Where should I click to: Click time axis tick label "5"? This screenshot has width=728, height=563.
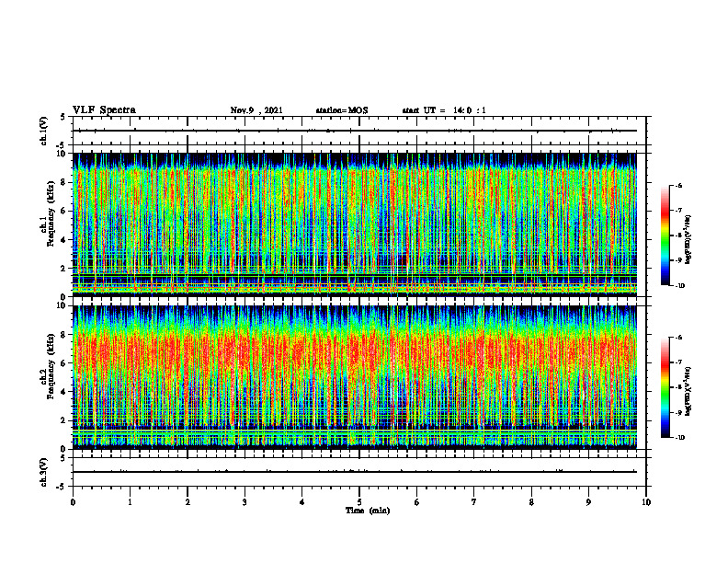pyautogui.click(x=359, y=502)
